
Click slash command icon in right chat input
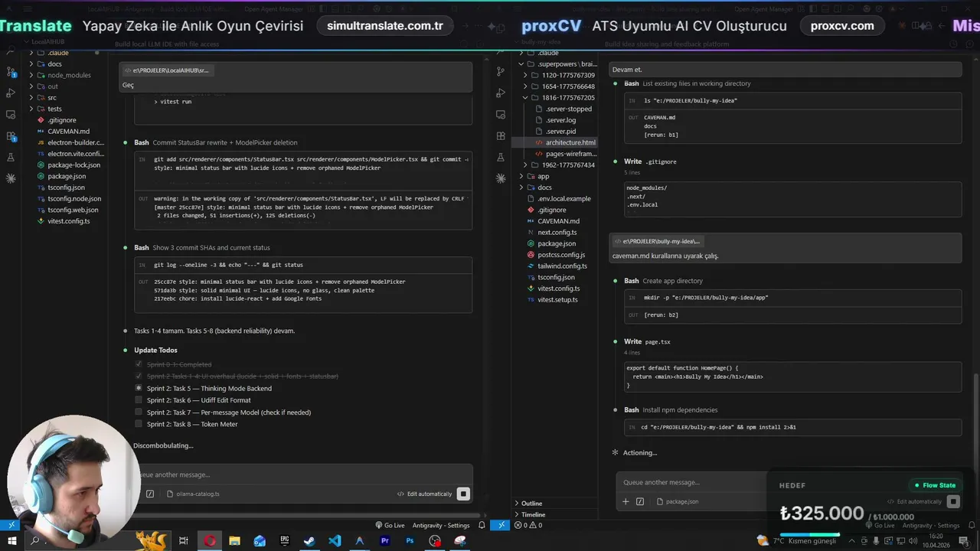click(x=640, y=501)
